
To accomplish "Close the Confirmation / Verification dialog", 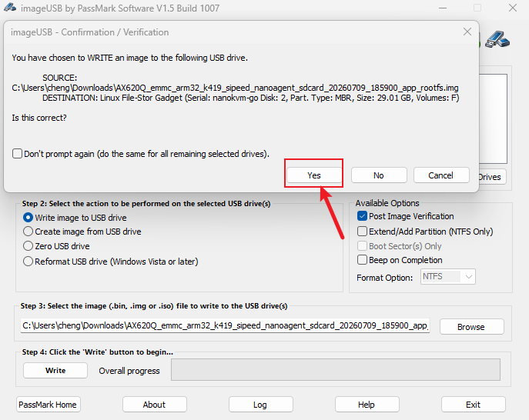I will tap(467, 32).
